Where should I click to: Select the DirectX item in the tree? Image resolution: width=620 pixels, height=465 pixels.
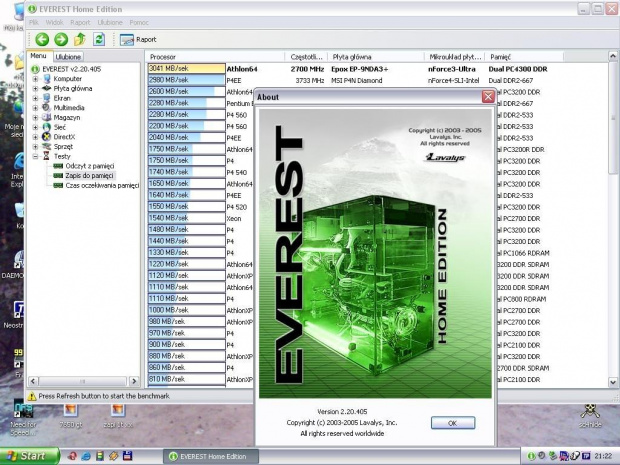click(66, 136)
